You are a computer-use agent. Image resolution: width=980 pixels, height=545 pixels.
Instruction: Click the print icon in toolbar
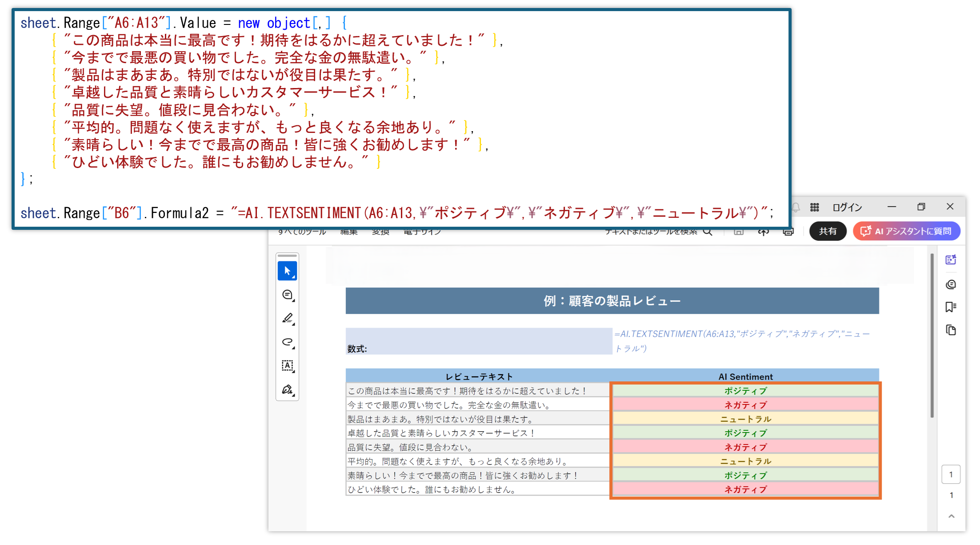(x=788, y=232)
